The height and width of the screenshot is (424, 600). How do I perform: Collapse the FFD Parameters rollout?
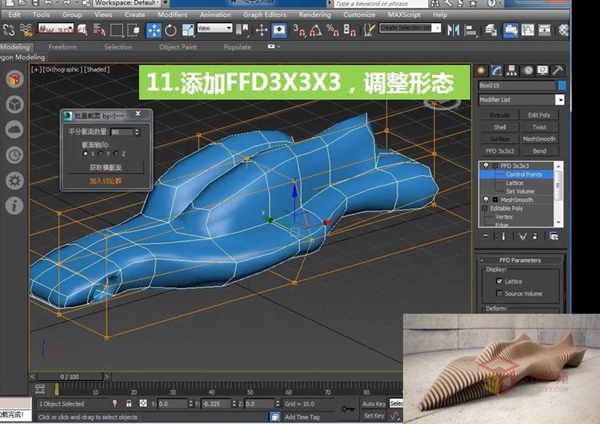520,260
